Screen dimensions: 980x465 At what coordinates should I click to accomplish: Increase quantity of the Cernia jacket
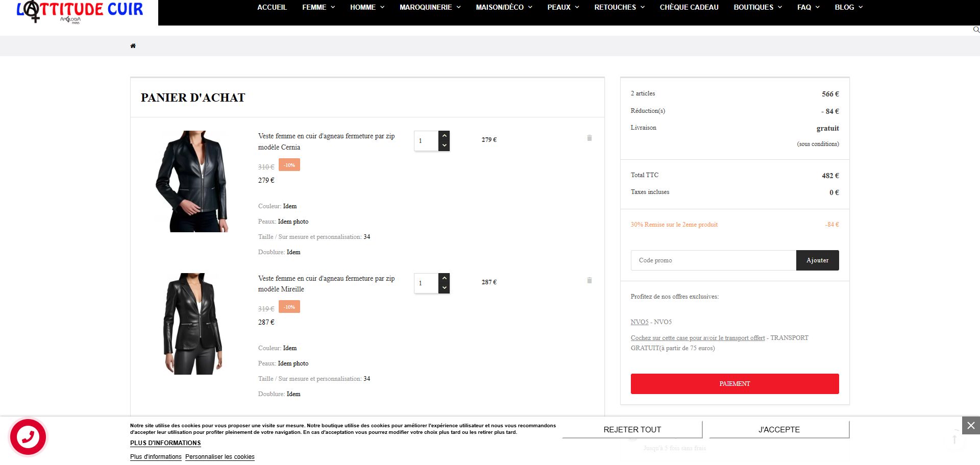coord(444,136)
